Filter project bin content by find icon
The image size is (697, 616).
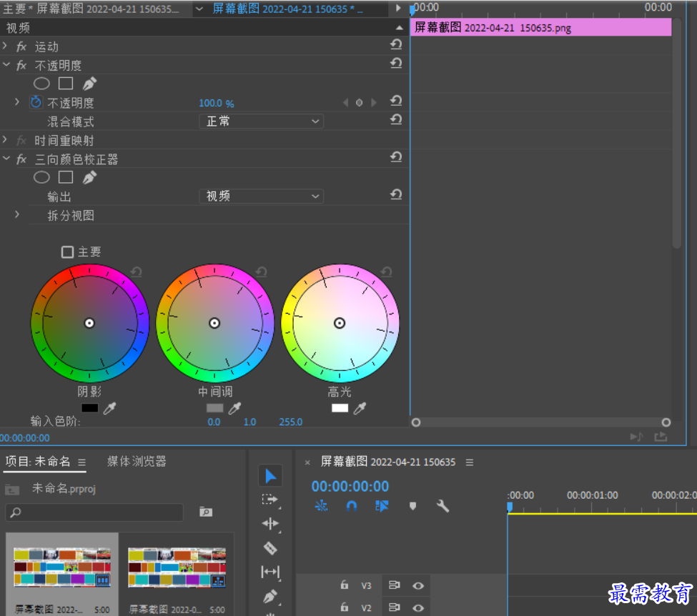(x=206, y=512)
